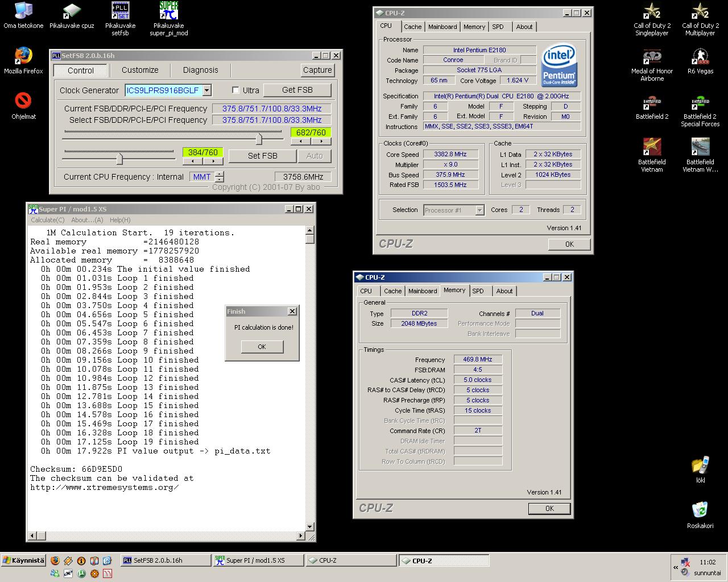The width and height of the screenshot is (728, 582).
Task: Launch Call of Duty 2 Singleplayer
Action: click(x=652, y=19)
